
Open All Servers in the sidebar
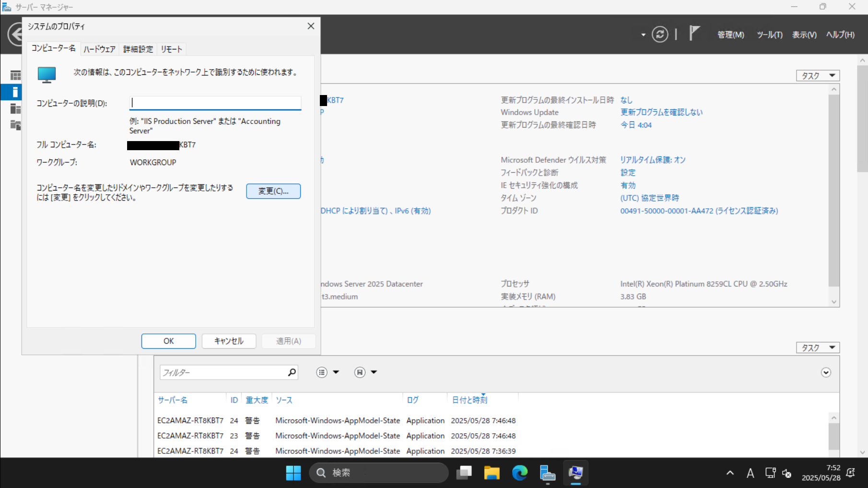(x=15, y=109)
